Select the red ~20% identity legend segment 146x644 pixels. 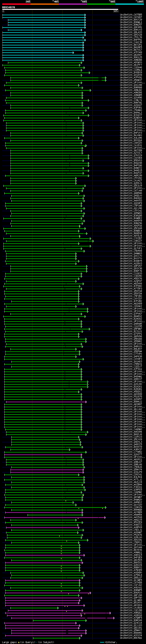tap(16, 4)
